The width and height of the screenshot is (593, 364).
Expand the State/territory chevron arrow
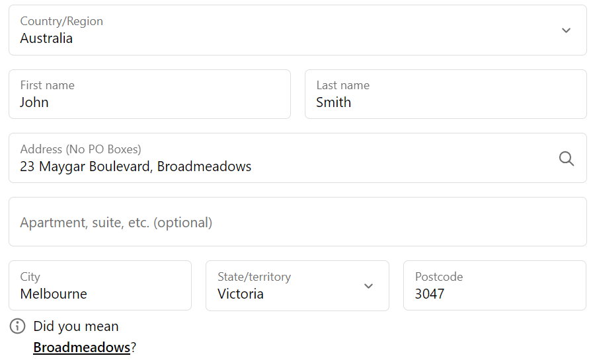point(369,286)
